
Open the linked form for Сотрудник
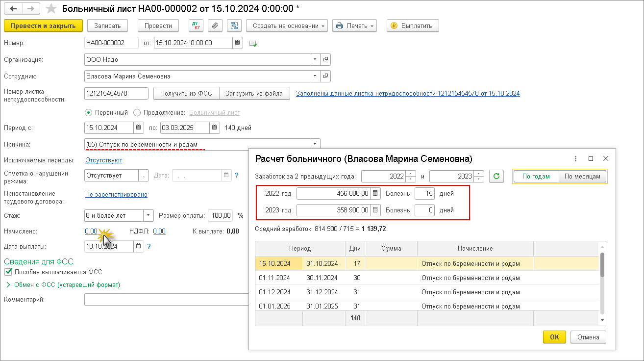[x=325, y=76]
